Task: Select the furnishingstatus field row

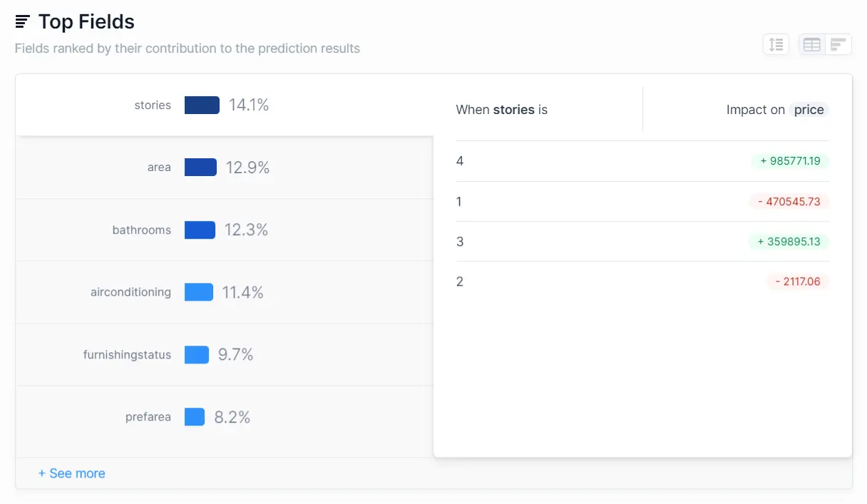Action: 214,354
